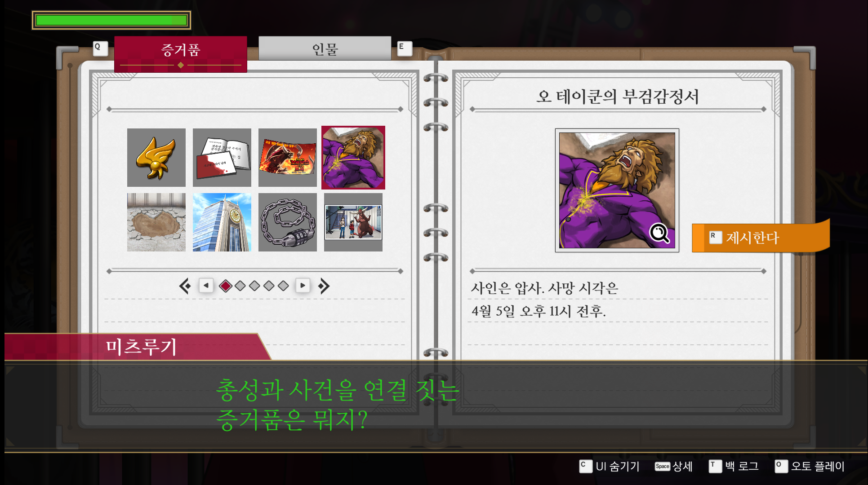This screenshot has height=485, width=868.
Task: Go to previous evidence page arrow
Action: (206, 286)
